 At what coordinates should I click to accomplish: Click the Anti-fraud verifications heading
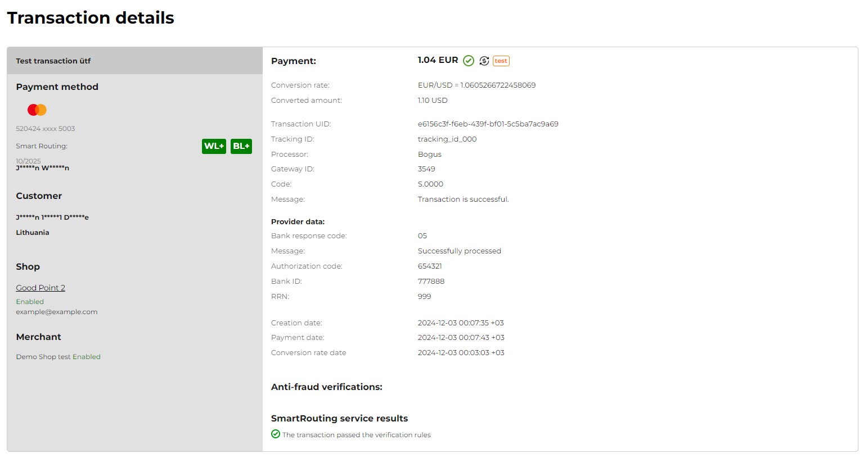(x=327, y=387)
